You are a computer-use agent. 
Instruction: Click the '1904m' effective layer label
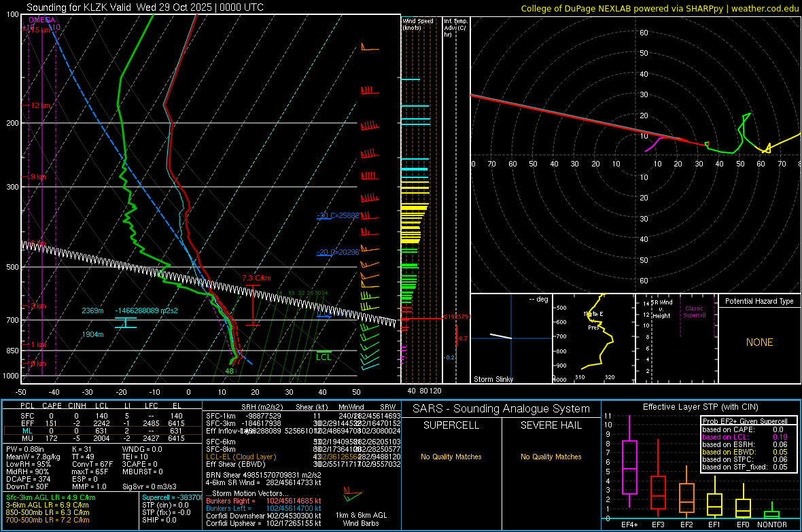click(92, 334)
